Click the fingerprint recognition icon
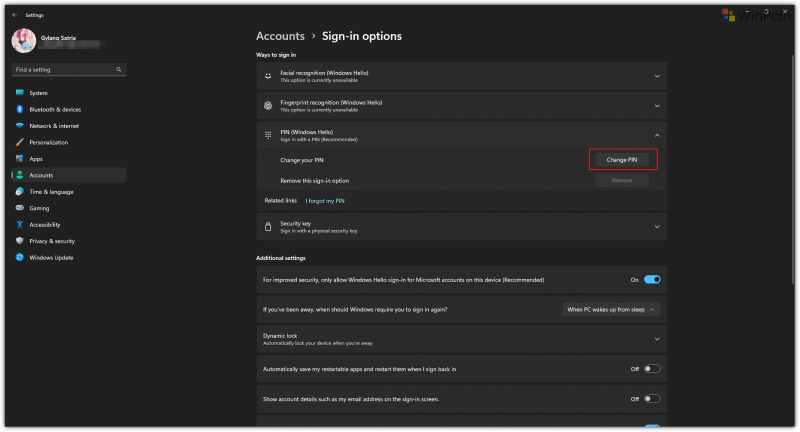 [268, 106]
